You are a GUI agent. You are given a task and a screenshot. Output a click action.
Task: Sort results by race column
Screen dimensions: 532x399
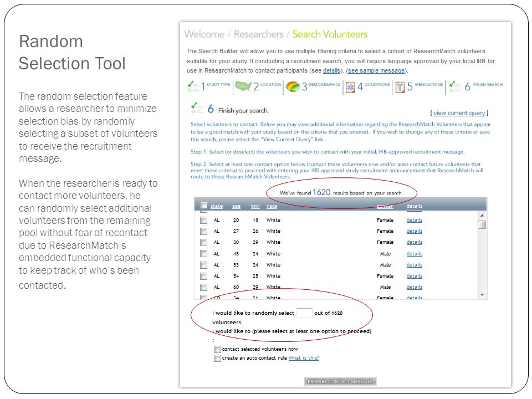click(272, 206)
